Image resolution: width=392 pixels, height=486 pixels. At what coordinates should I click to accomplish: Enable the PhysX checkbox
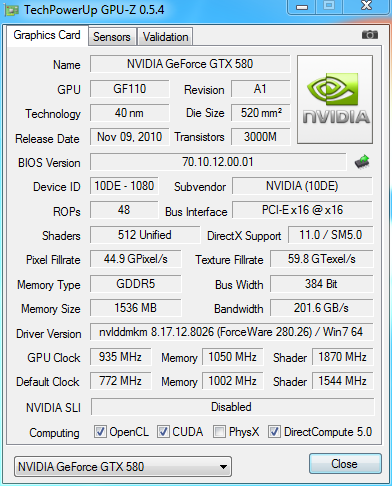(x=219, y=431)
